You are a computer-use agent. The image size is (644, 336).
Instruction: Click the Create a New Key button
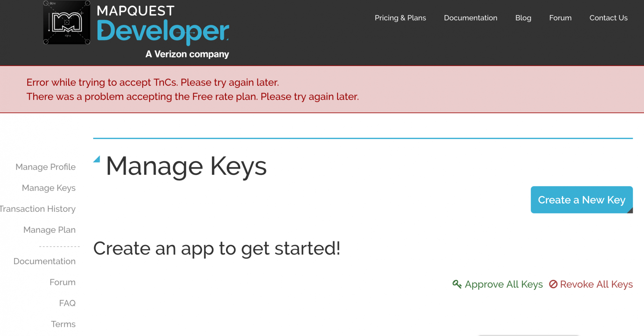click(582, 200)
